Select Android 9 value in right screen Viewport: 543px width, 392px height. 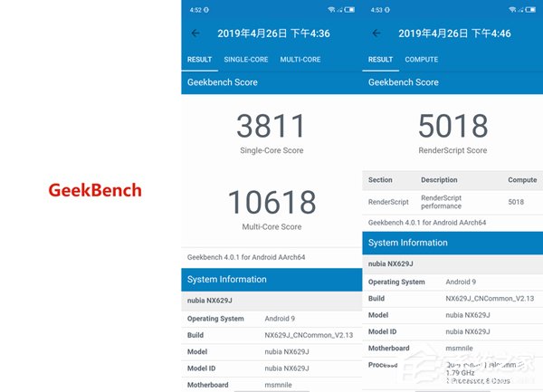coord(461,282)
